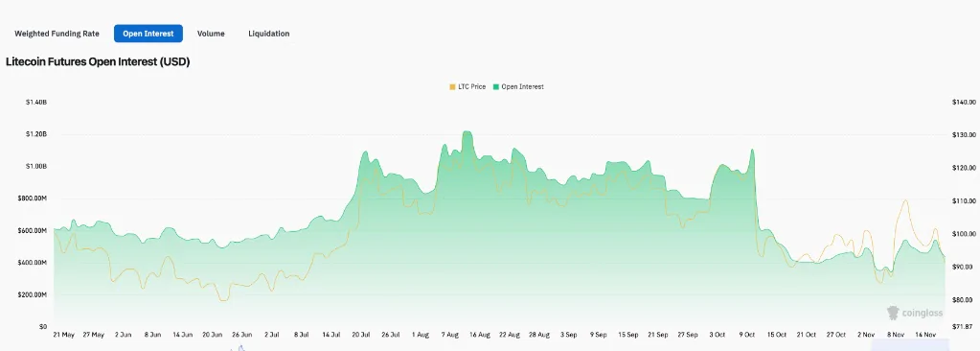980x351 pixels.
Task: Click the 2 Jun date label
Action: [x=124, y=335]
